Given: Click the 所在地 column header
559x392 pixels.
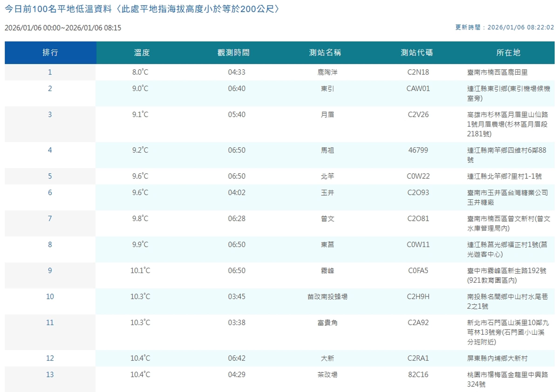Looking at the screenshot, I should [x=508, y=53].
